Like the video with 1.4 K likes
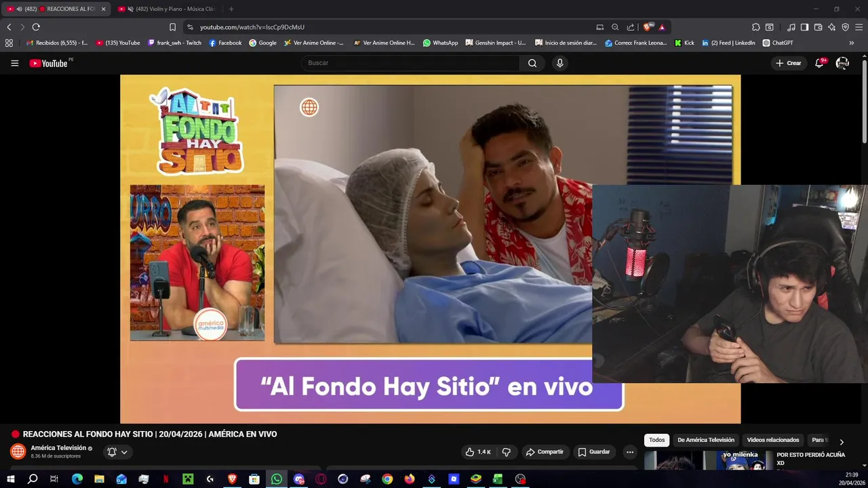This screenshot has height=488, width=868. click(478, 452)
